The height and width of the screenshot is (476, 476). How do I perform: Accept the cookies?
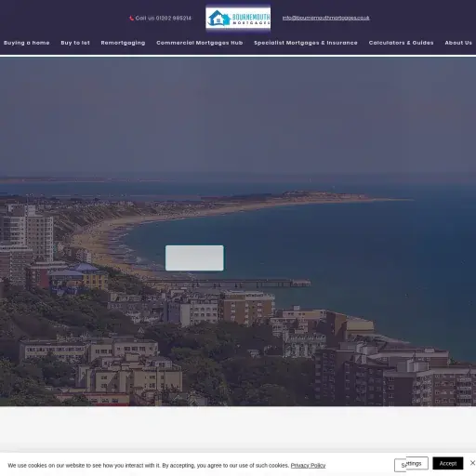pyautogui.click(x=448, y=463)
